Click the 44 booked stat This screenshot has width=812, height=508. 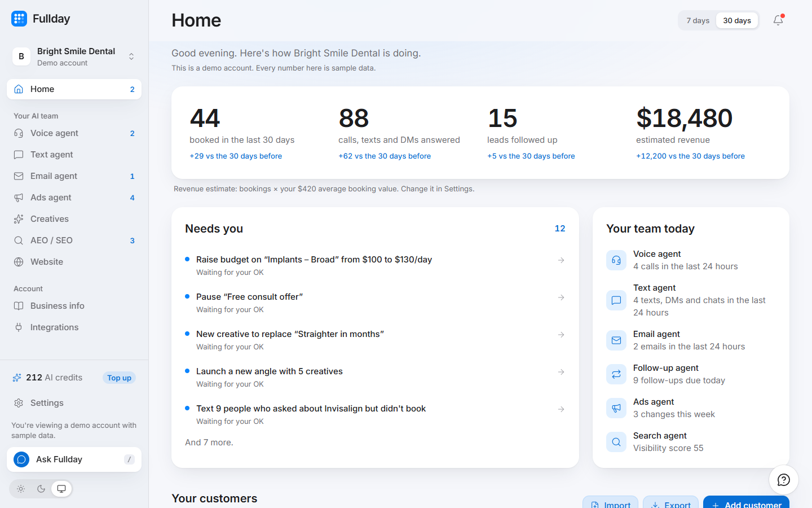tap(205, 119)
